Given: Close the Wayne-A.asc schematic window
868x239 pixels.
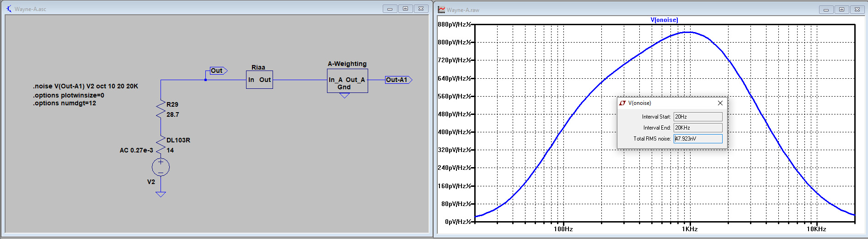Looking at the screenshot, I should (421, 9).
